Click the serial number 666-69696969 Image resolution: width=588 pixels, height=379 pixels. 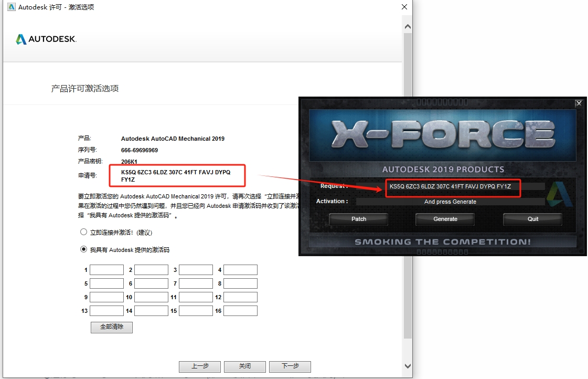(140, 150)
